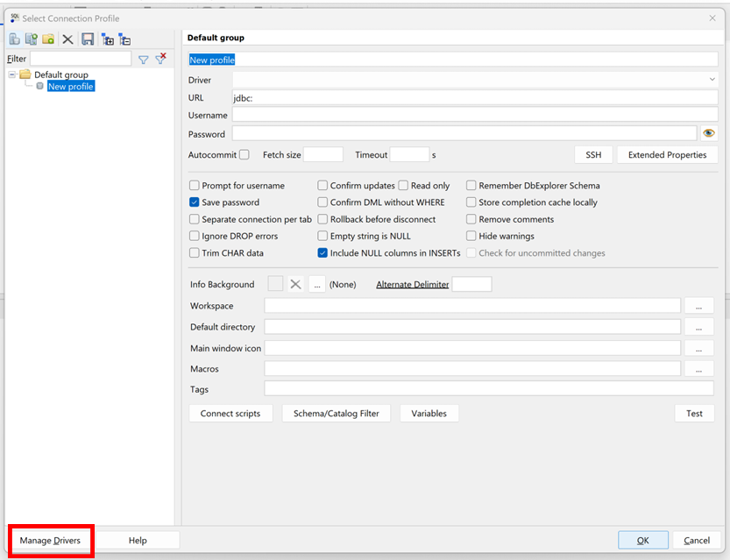Screen dimensions: 730x560
Task: Open the Variables button
Action: click(429, 414)
